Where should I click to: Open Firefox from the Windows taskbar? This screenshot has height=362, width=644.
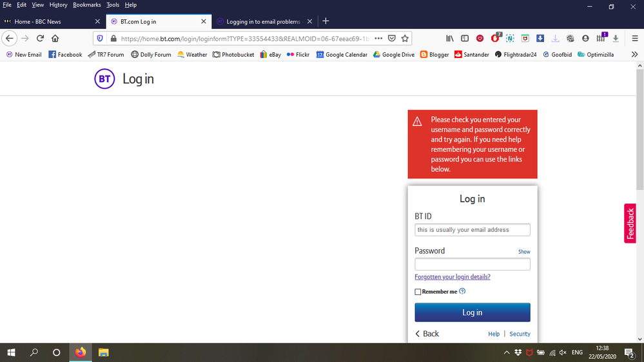coord(81,352)
